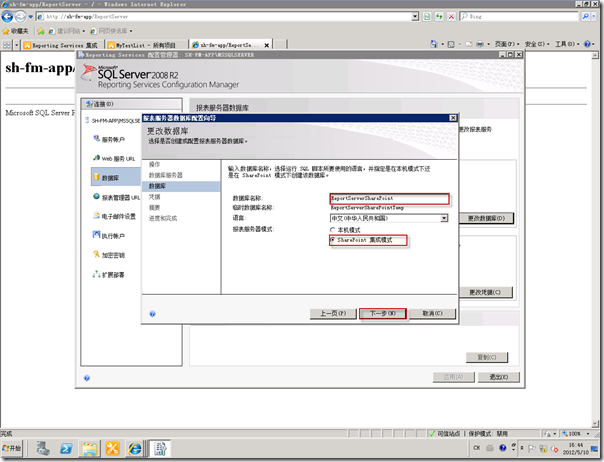Screen dimensions: 604x462
Task: Click the quick tabs grid icon
Action: [x=7, y=45]
